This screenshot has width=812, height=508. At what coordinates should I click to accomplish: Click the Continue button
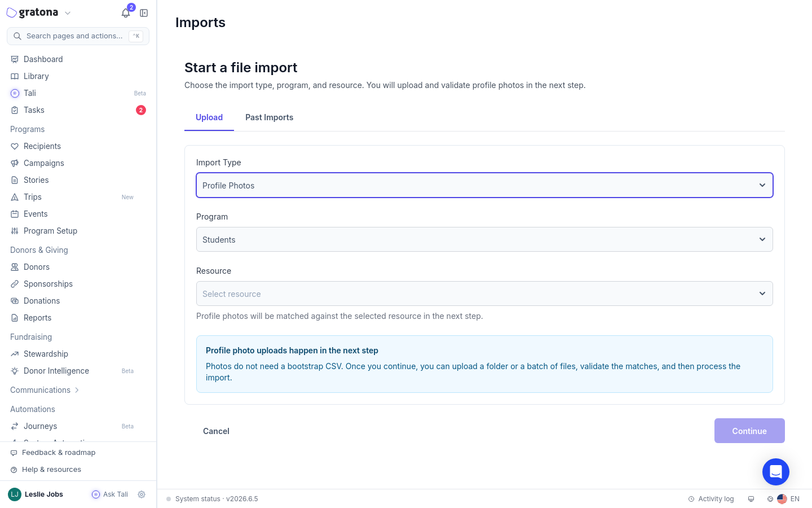click(x=749, y=431)
